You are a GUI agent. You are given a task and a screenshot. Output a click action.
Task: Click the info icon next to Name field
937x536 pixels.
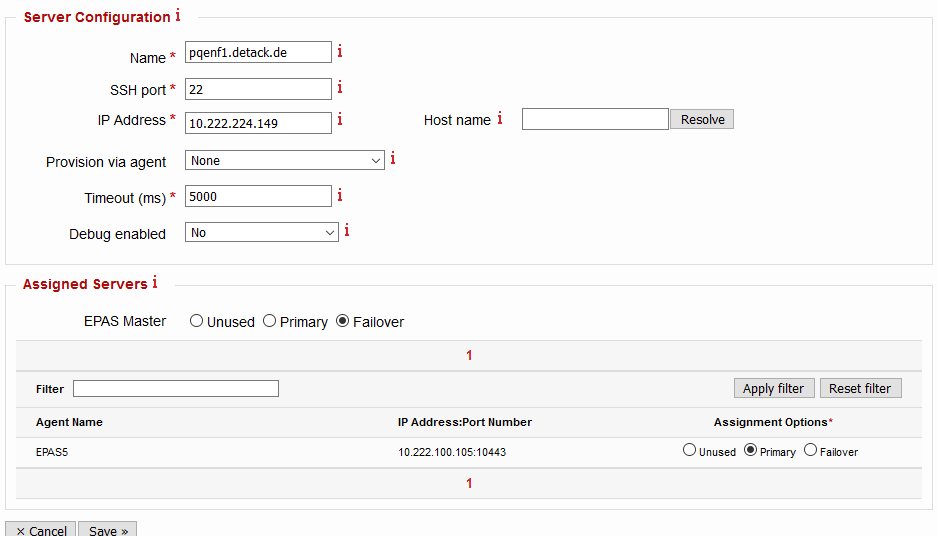coord(340,52)
